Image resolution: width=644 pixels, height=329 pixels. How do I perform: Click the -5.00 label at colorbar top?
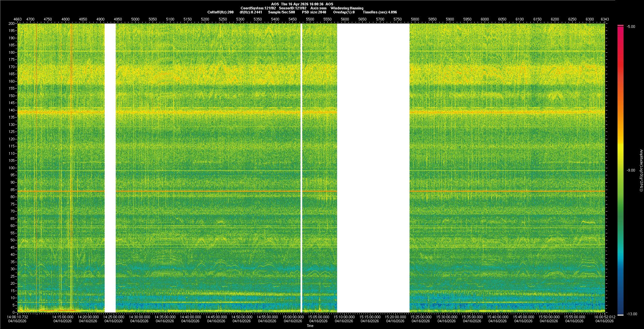coord(631,27)
